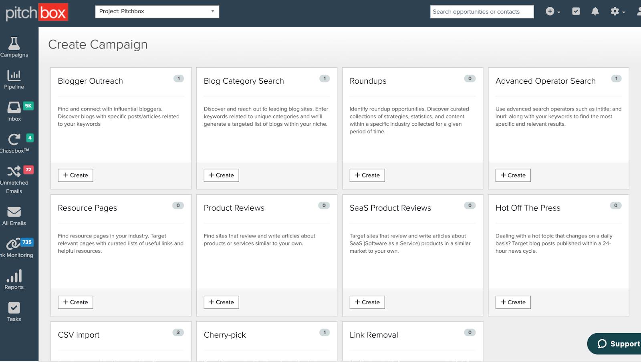
Task: Select the Cherry-pick card title
Action: pyautogui.click(x=224, y=335)
